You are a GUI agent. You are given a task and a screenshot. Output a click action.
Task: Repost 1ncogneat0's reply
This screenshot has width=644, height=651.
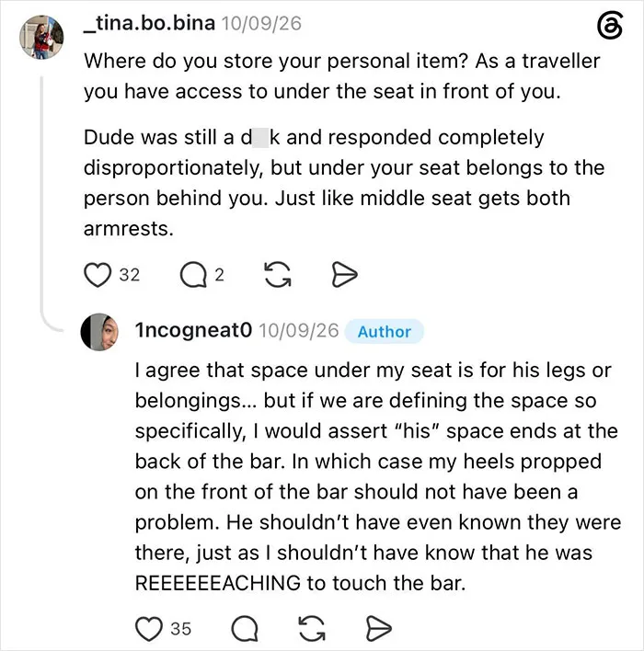[x=312, y=629]
